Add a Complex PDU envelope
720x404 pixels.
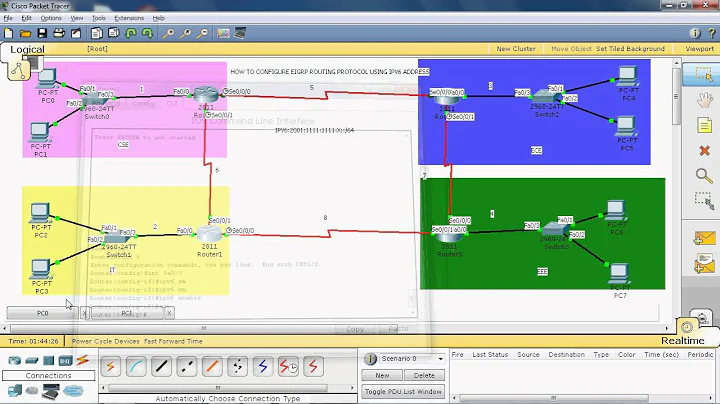(704, 264)
